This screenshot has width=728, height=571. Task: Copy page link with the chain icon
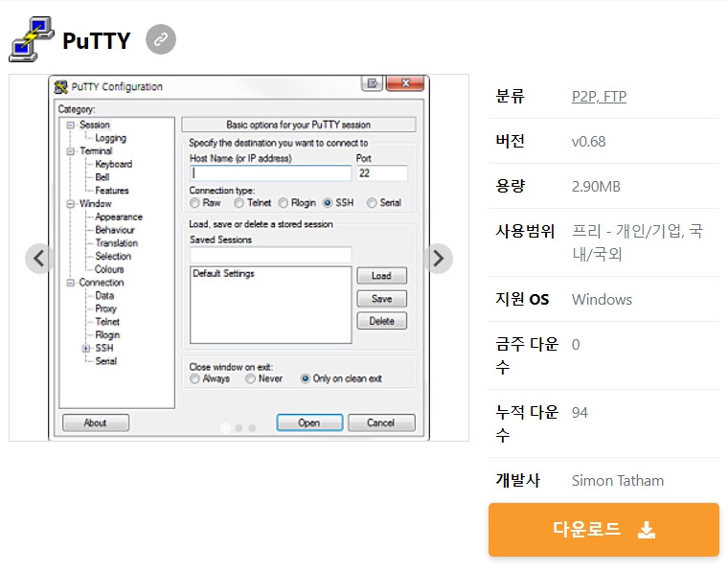(161, 39)
